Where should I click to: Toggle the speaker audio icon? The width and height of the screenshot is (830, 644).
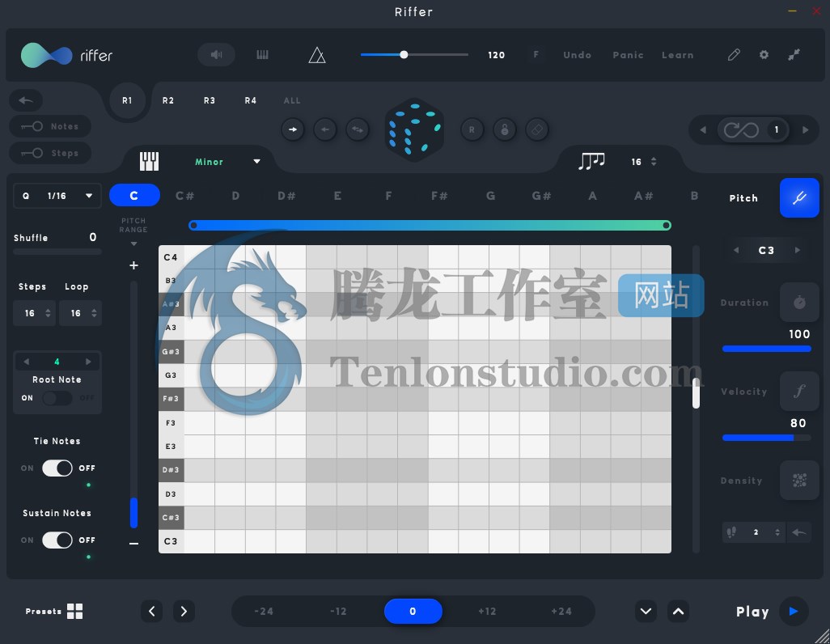(x=216, y=54)
